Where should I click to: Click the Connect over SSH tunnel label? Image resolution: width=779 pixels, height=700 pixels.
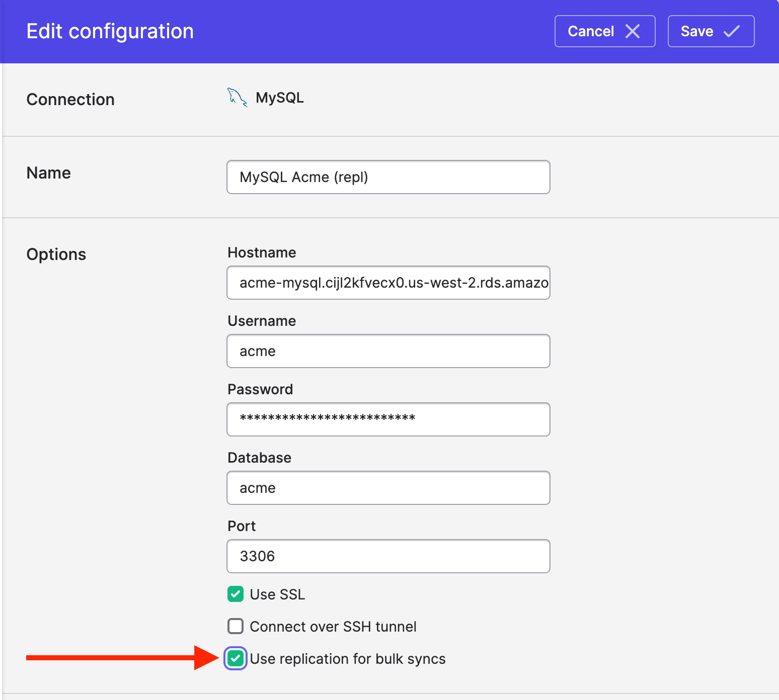333,627
